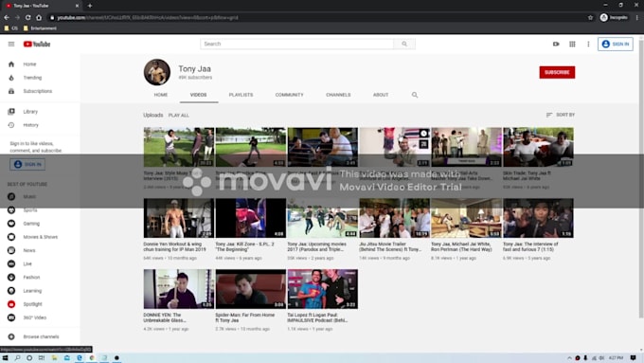This screenshot has width=644, height=363.
Task: Open the Entertainment bookmarks folder
Action: 40,28
